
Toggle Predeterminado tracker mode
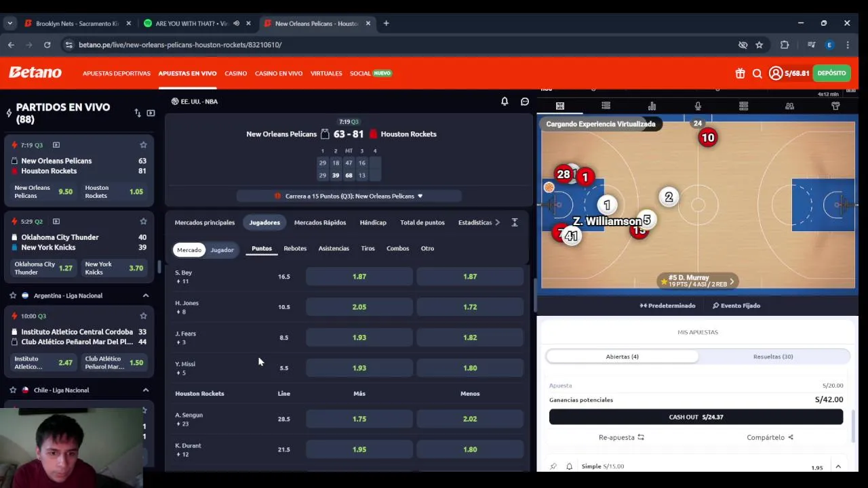tap(668, 306)
